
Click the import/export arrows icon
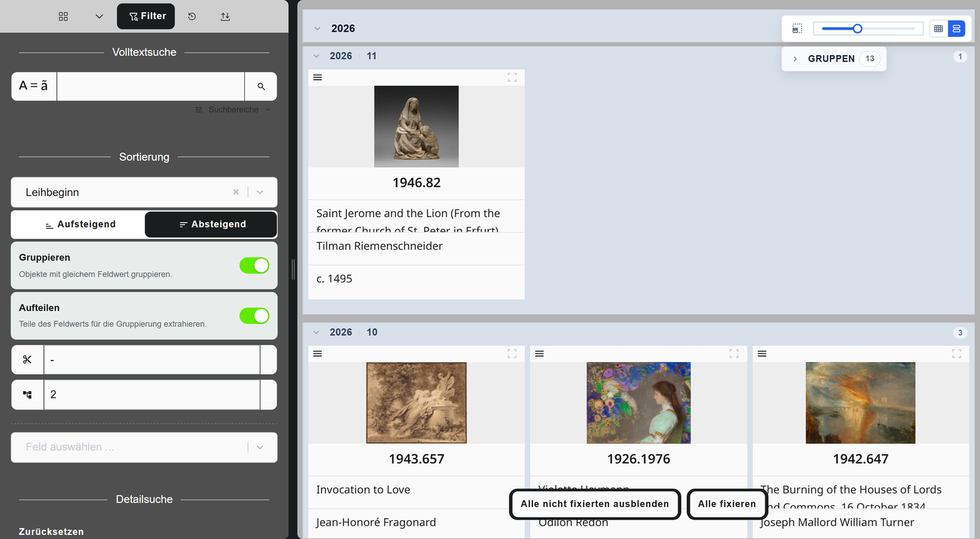point(225,16)
